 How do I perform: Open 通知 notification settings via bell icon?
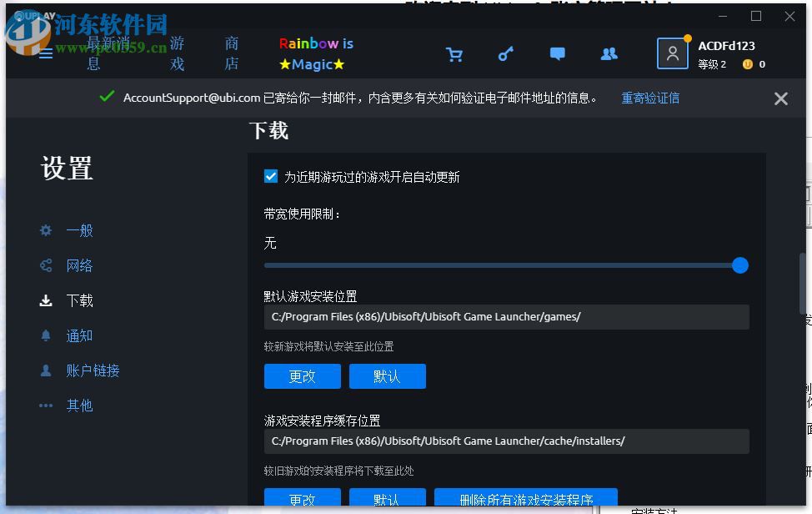click(45, 335)
